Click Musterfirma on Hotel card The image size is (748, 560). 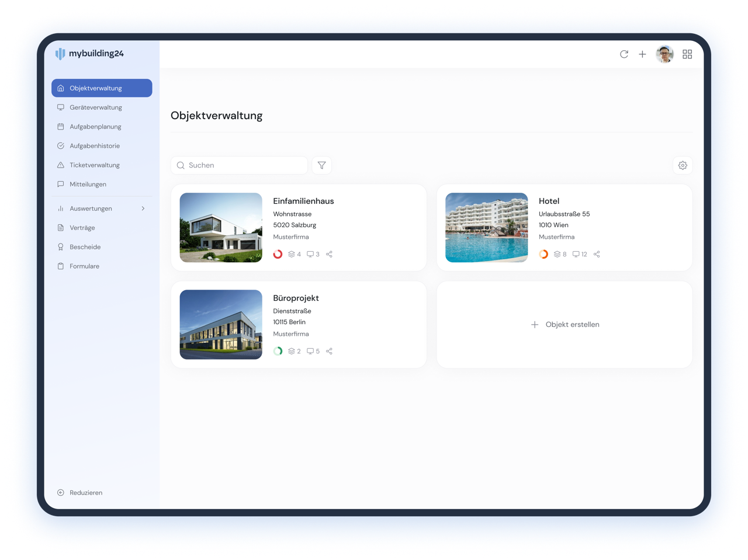[556, 237]
